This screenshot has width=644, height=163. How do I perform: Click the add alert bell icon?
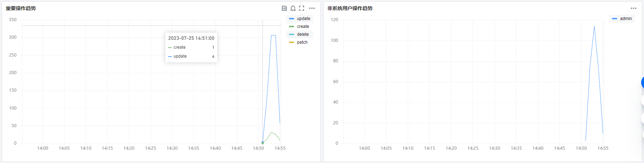[x=293, y=8]
